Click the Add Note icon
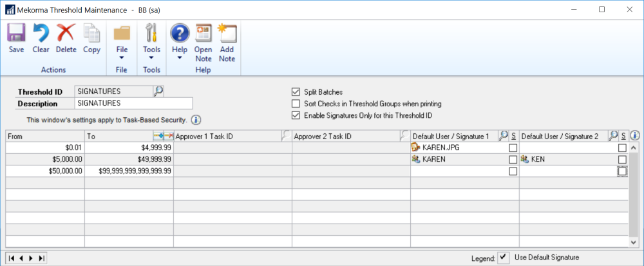This screenshot has width=644, height=266. coord(227,33)
